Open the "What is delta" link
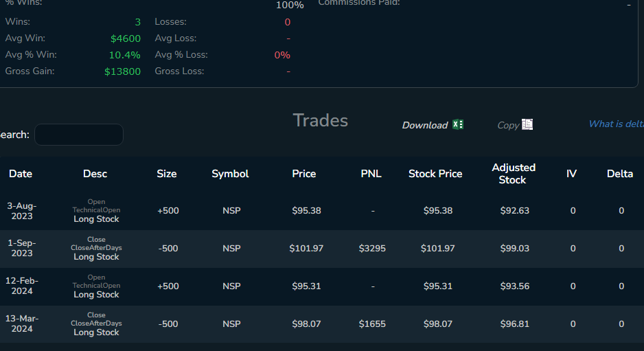644x351 pixels. (616, 124)
